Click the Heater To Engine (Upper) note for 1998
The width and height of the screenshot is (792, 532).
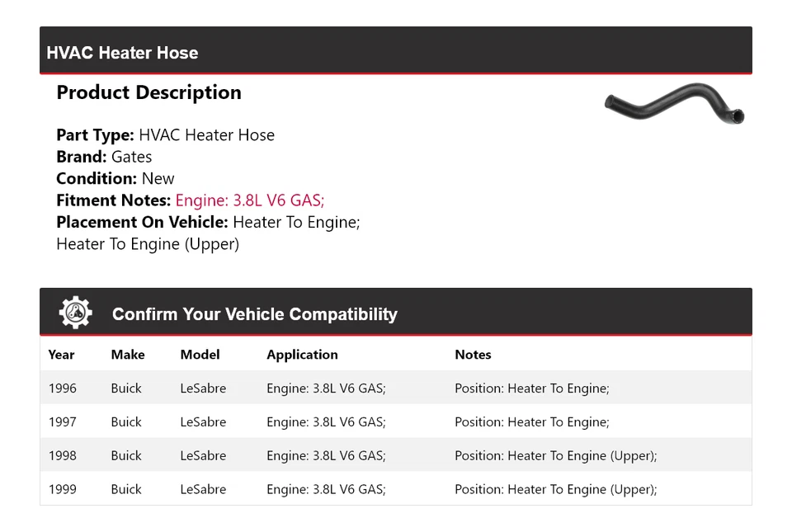pos(555,456)
